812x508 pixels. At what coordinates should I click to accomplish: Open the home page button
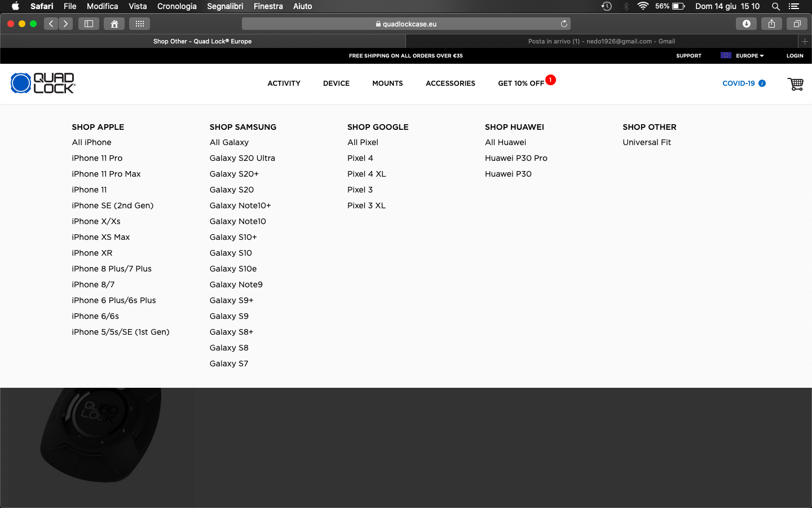(x=114, y=24)
